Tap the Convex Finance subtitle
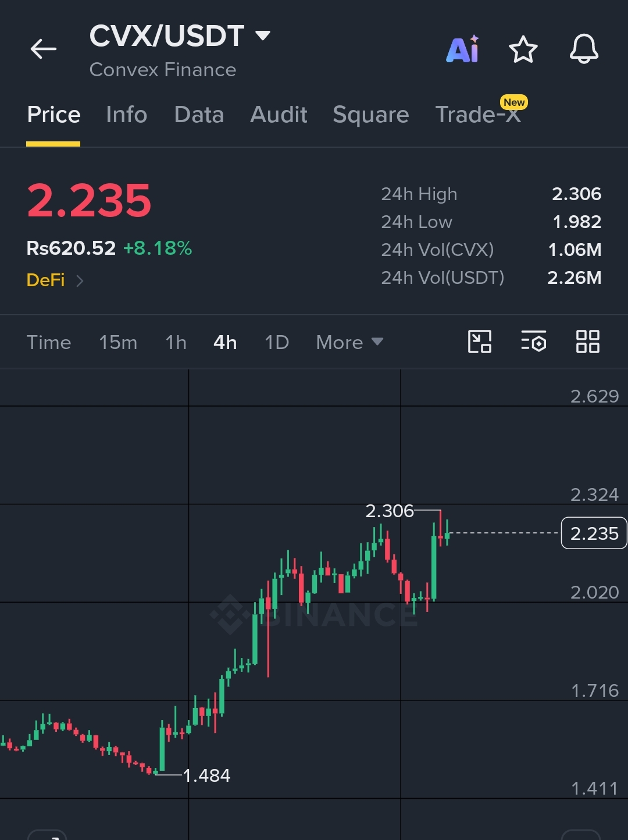This screenshot has height=840, width=628. [163, 70]
